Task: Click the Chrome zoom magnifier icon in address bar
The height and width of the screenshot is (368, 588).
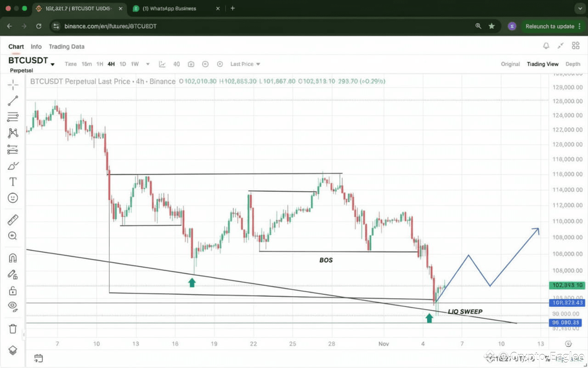Action: point(478,26)
